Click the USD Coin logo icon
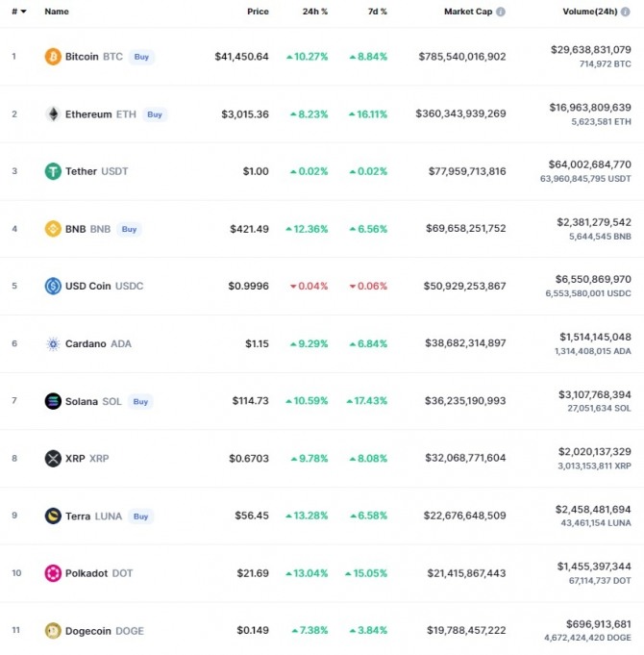The height and width of the screenshot is (655, 644). tap(53, 286)
